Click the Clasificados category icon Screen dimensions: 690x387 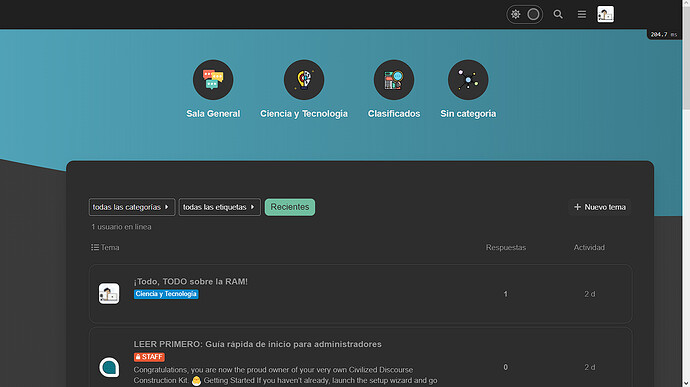tap(394, 80)
